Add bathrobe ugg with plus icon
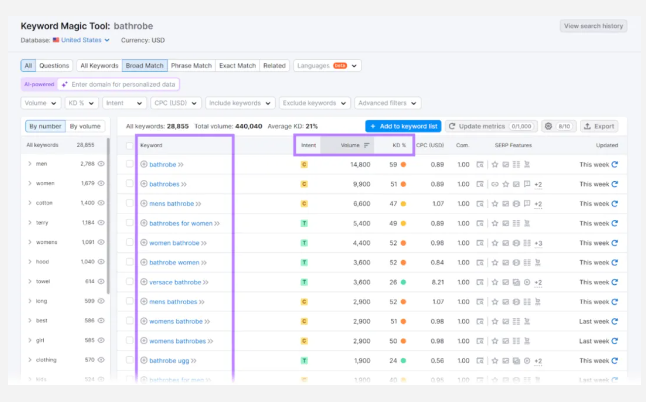This screenshot has height=402, width=646. coord(144,360)
